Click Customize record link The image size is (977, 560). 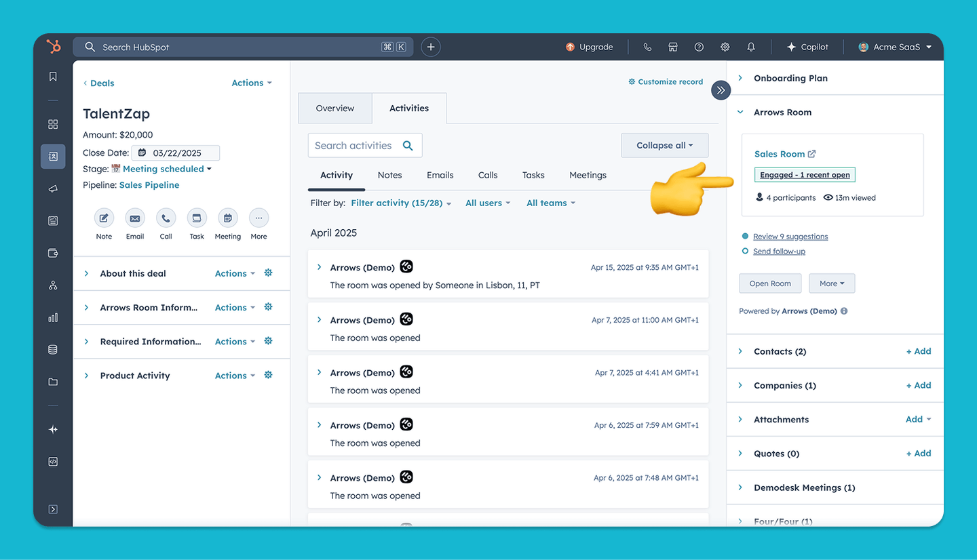pos(666,81)
